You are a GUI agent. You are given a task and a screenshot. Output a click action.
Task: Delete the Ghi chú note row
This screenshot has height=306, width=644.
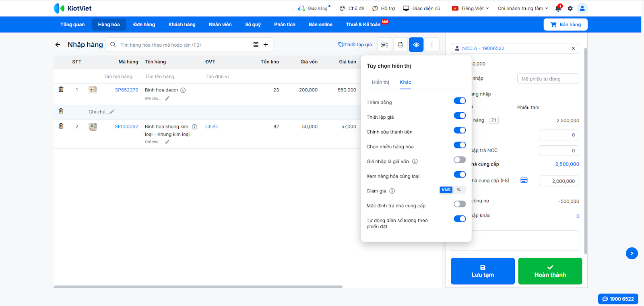pyautogui.click(x=61, y=111)
